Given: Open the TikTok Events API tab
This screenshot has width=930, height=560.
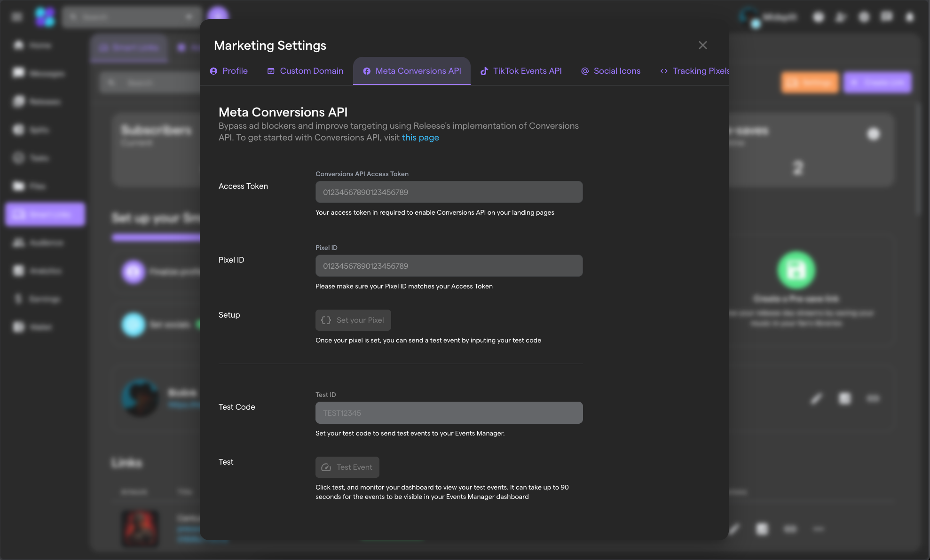Looking at the screenshot, I should (x=521, y=71).
